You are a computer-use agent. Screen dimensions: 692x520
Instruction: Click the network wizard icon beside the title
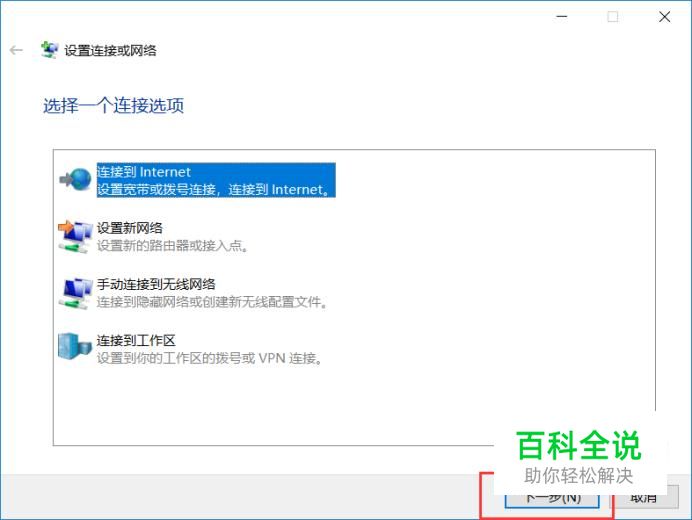point(49,50)
